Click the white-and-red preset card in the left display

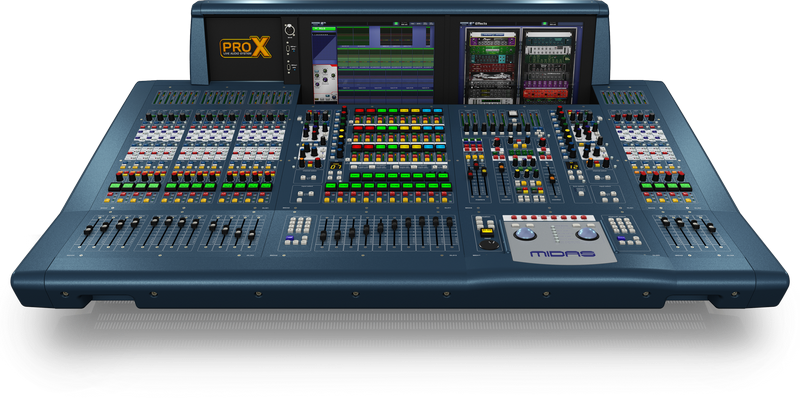pyautogui.click(x=321, y=78)
